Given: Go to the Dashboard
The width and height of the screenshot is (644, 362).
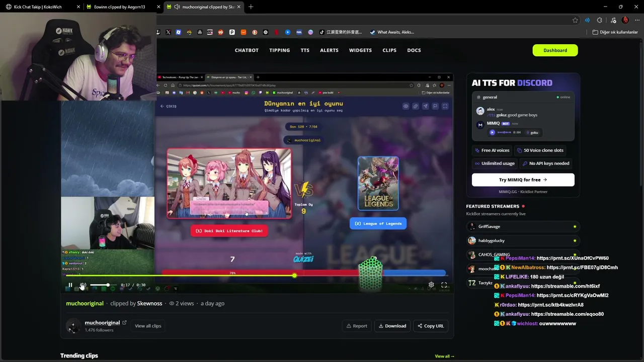Looking at the screenshot, I should [555, 50].
